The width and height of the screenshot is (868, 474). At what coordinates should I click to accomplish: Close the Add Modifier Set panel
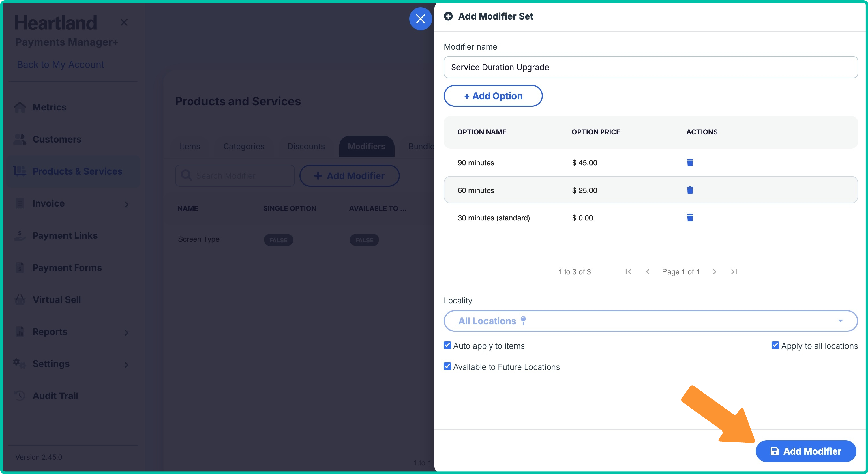420,19
